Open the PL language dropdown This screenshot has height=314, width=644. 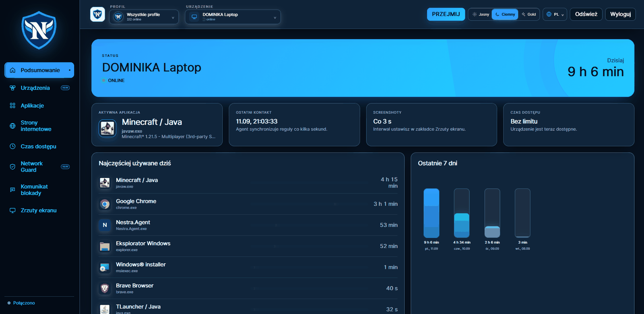[x=555, y=14]
